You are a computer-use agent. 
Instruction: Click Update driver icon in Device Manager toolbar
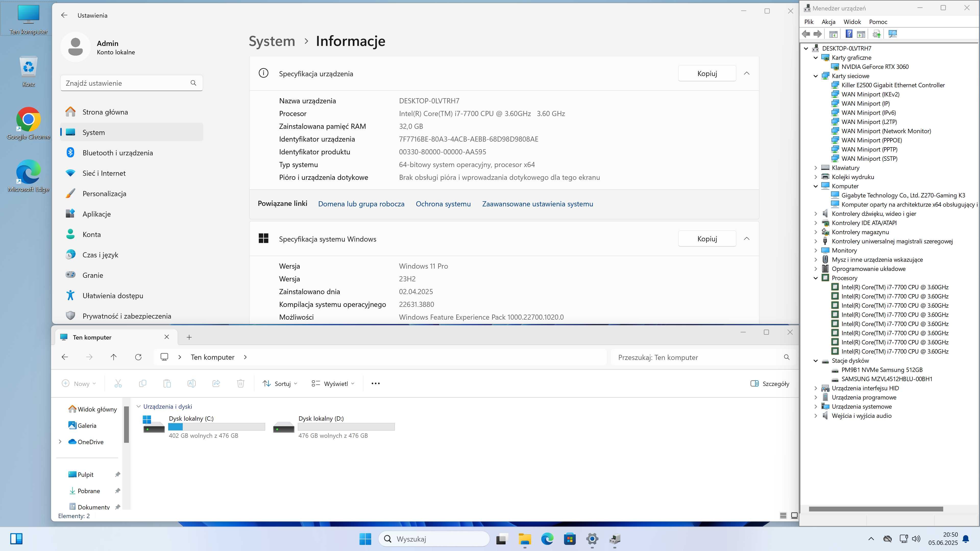click(x=877, y=34)
